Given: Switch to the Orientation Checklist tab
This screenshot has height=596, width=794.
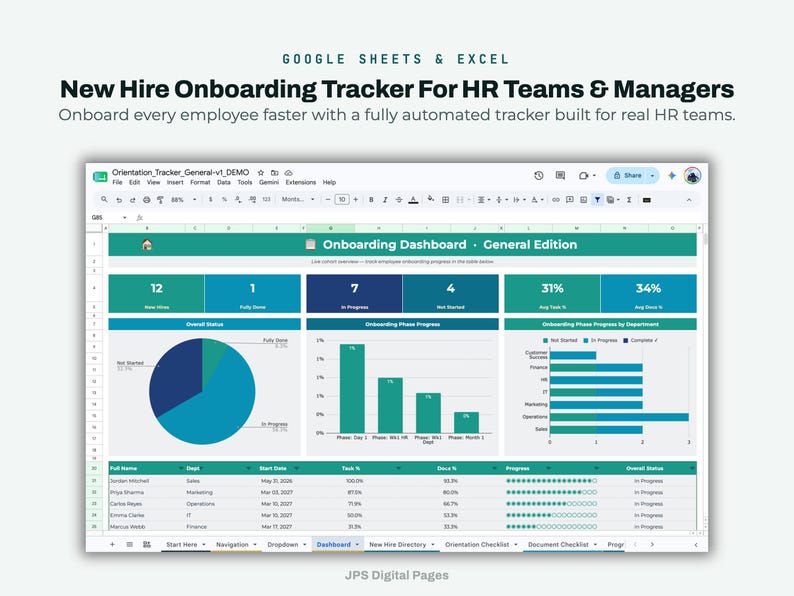Looking at the screenshot, I should coord(477,545).
